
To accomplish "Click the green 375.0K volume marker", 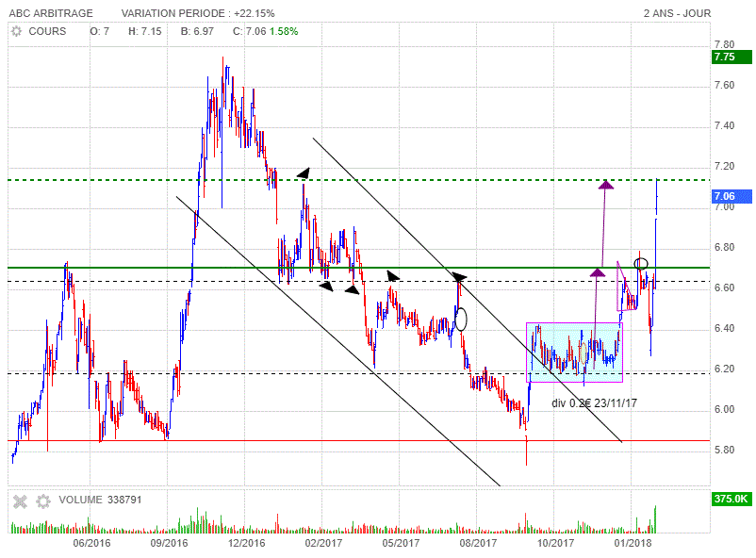I will coord(731,499).
